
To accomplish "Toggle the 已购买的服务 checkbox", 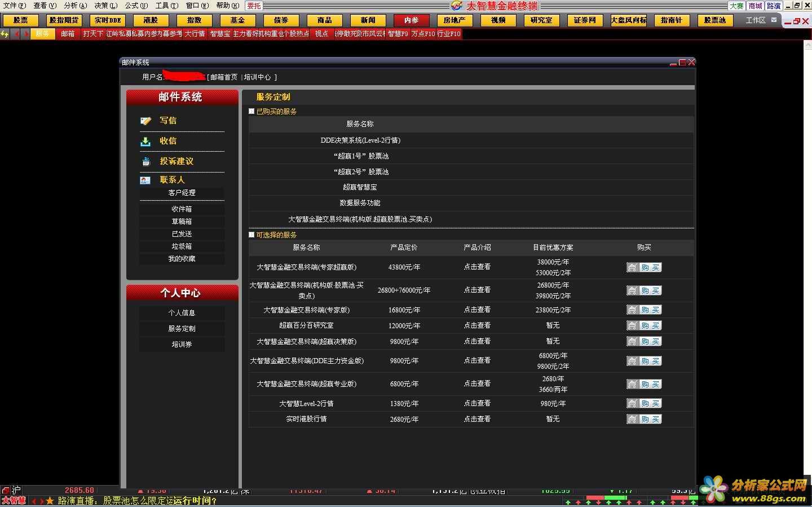I will tap(251, 111).
